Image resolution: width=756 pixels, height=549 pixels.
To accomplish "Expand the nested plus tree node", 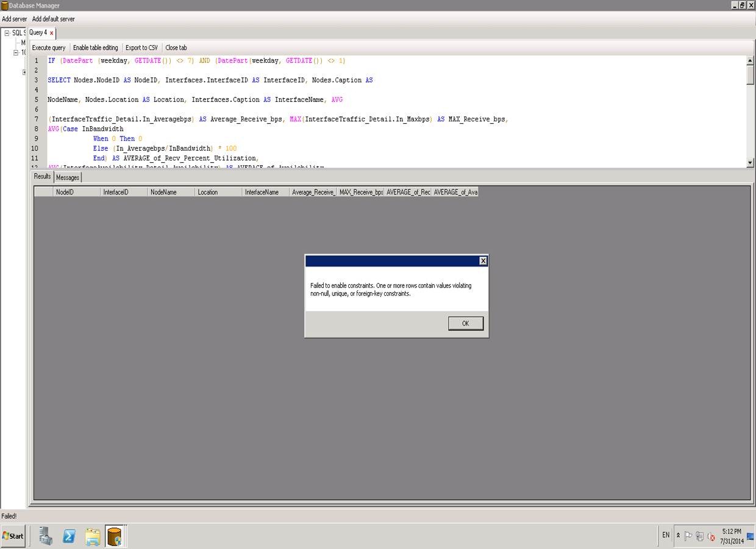I will coord(24,72).
